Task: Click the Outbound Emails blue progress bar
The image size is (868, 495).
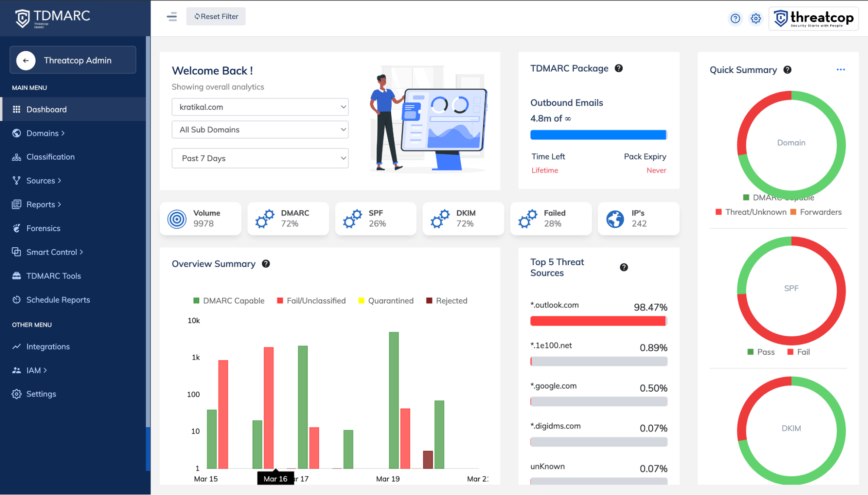Action: pos(598,135)
